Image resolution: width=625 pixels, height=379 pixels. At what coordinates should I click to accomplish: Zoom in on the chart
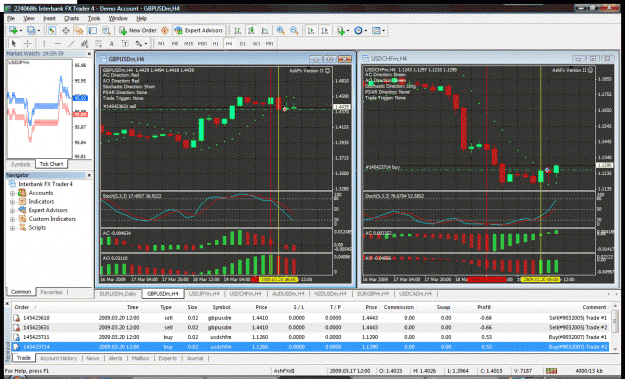(x=281, y=30)
